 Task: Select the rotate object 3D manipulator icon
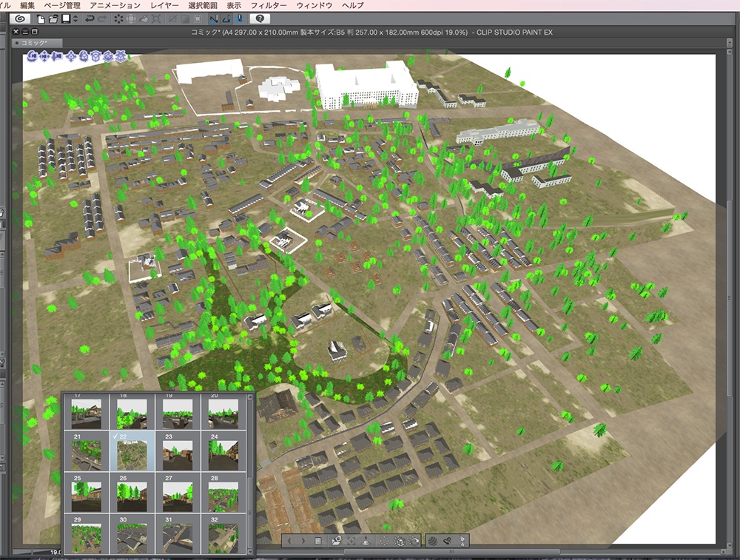(84, 56)
